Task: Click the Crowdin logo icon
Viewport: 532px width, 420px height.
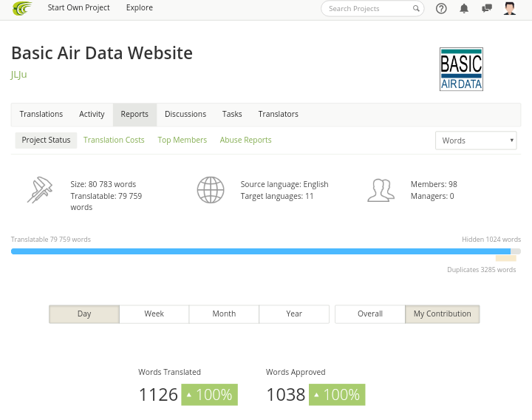Action: click(22, 8)
